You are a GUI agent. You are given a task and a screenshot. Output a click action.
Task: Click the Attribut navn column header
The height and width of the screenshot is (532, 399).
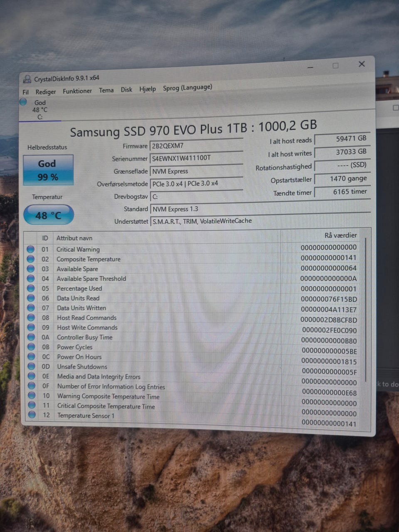74,238
